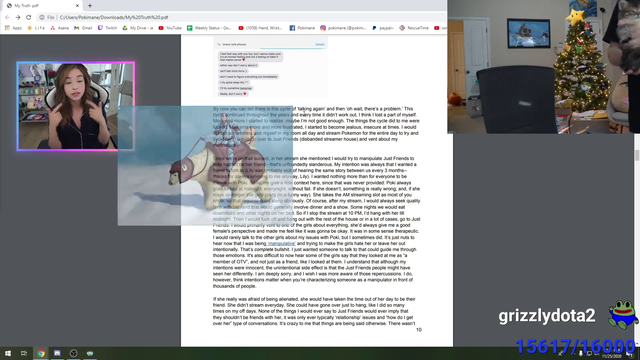The width and height of the screenshot is (640, 360).
Task: Click the page number 10 in PDF
Action: click(418, 330)
